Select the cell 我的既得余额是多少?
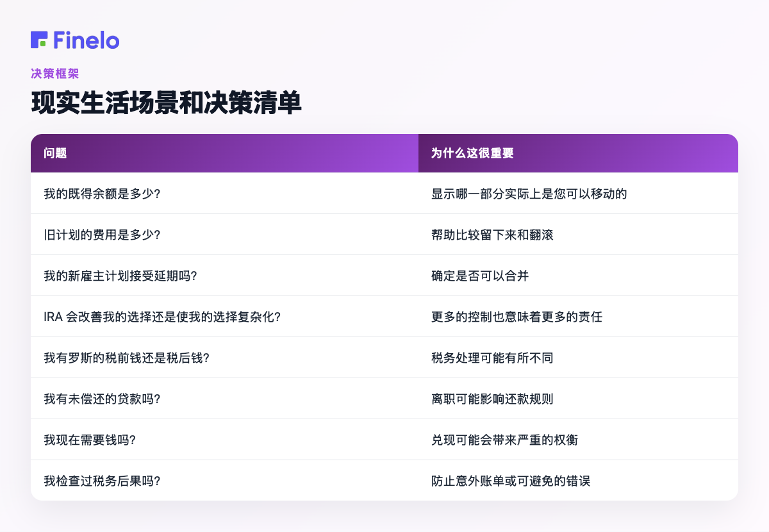 (224, 193)
